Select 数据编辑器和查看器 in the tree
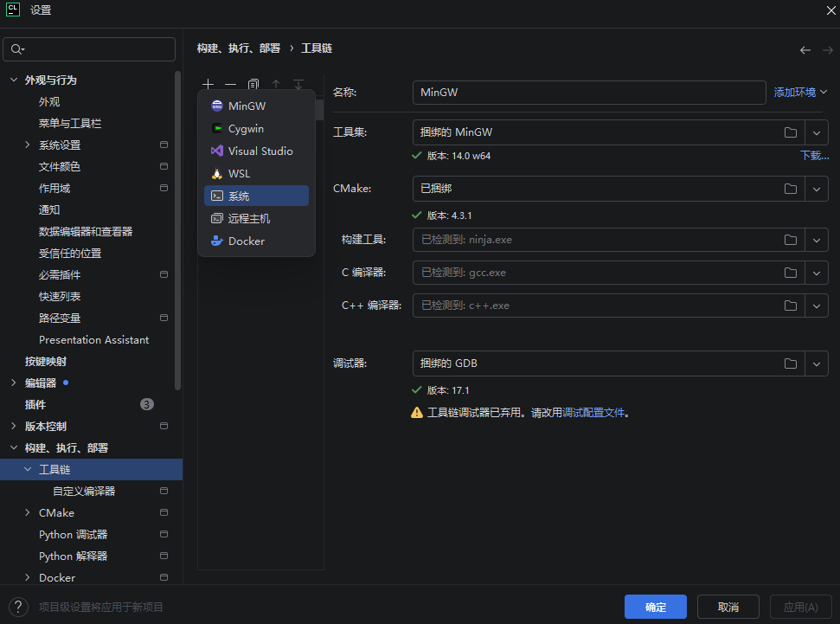The height and width of the screenshot is (624, 840). tap(86, 232)
